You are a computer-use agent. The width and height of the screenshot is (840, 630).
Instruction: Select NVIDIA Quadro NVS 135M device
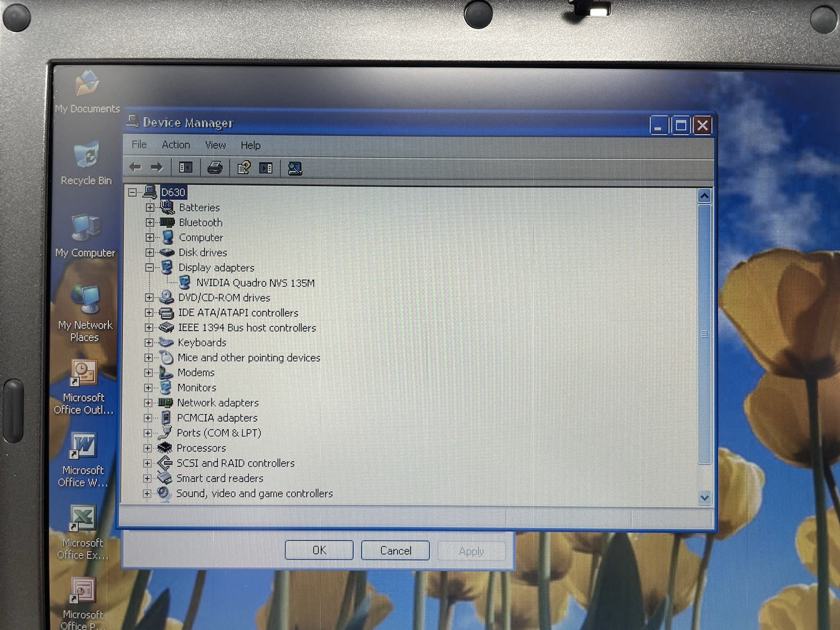[x=255, y=283]
